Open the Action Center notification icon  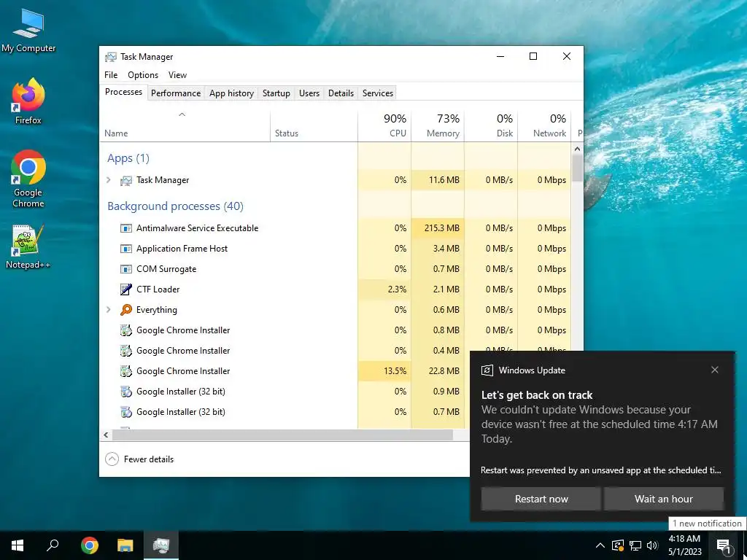[x=724, y=545]
